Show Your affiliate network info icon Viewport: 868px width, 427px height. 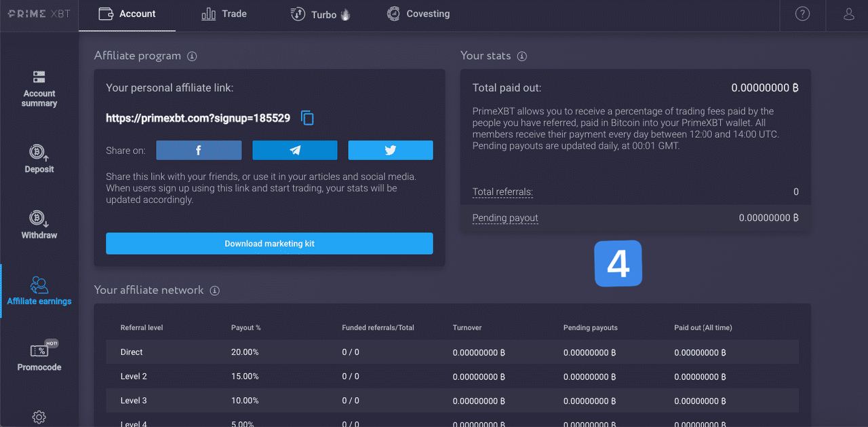pos(214,291)
